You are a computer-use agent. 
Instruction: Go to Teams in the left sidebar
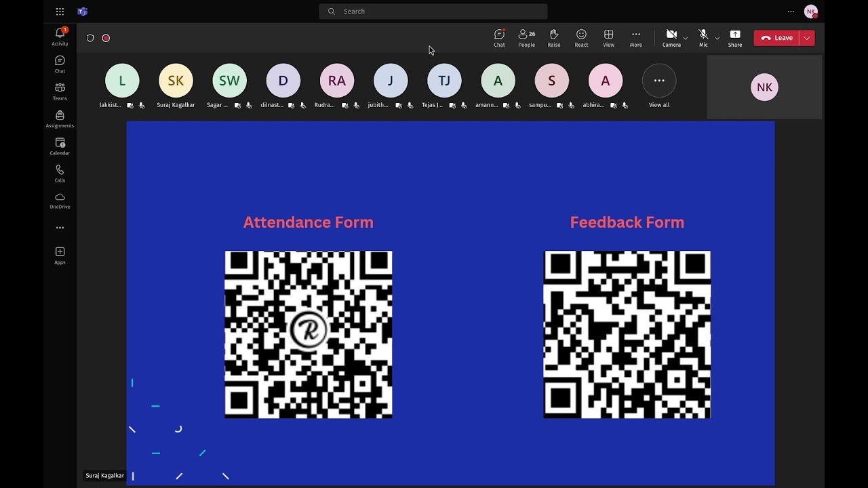click(x=60, y=91)
